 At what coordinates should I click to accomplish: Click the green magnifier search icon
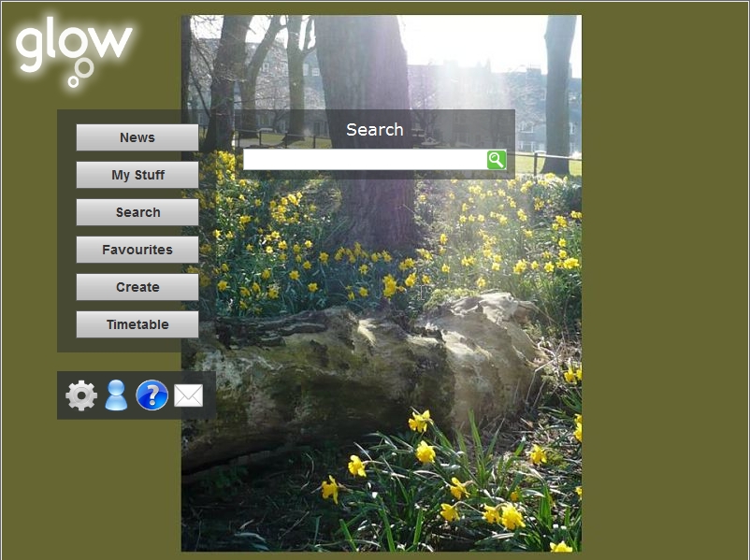click(x=497, y=160)
